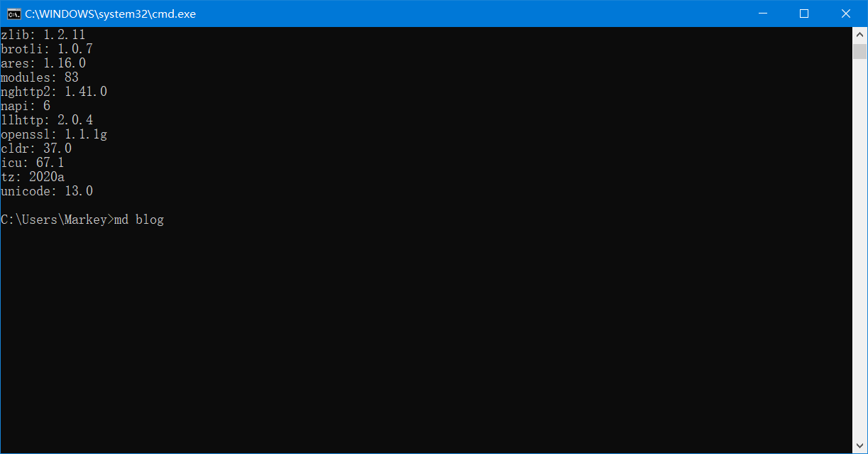Click the openssl: 1.1.1g line
Viewport: 868px width, 454px height.
(54, 134)
